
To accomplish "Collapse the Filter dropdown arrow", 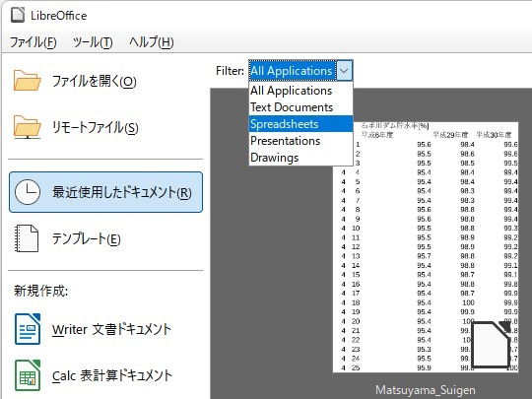I will click(345, 71).
